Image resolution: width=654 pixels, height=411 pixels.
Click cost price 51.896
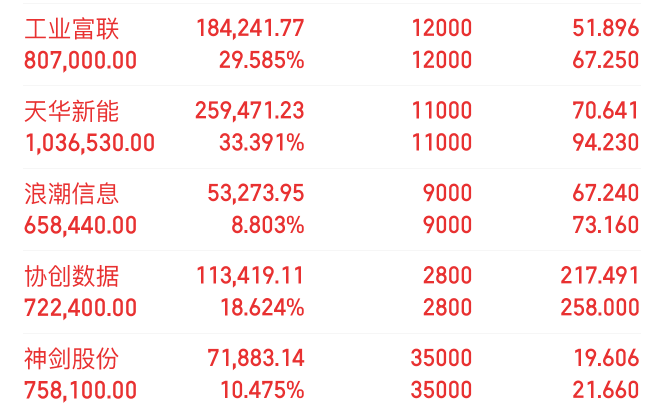pos(606,28)
